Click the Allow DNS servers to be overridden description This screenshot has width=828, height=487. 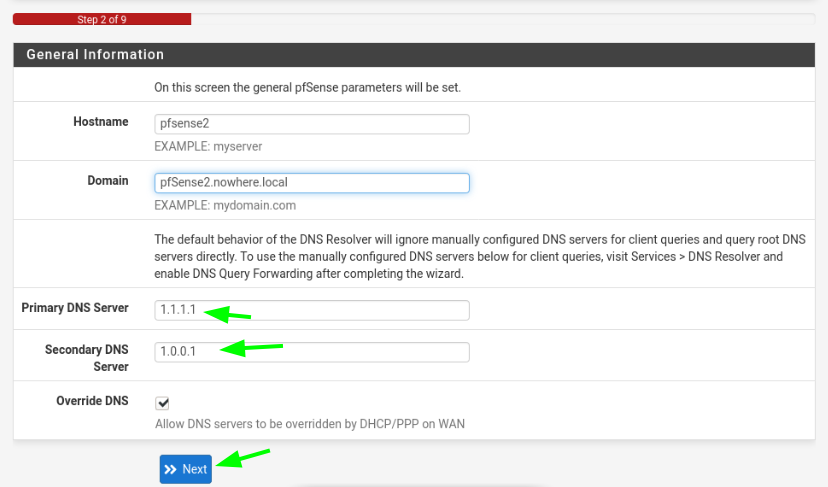pos(310,424)
